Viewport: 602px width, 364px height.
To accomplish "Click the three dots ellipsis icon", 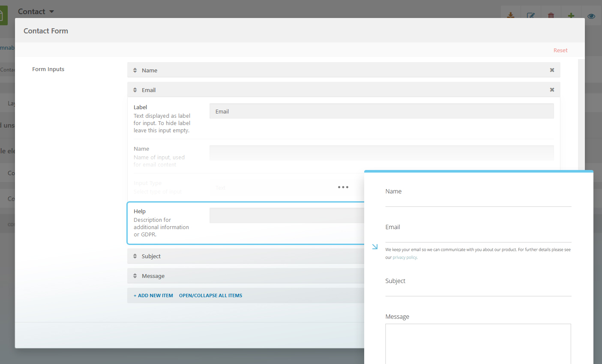I will coord(343,187).
